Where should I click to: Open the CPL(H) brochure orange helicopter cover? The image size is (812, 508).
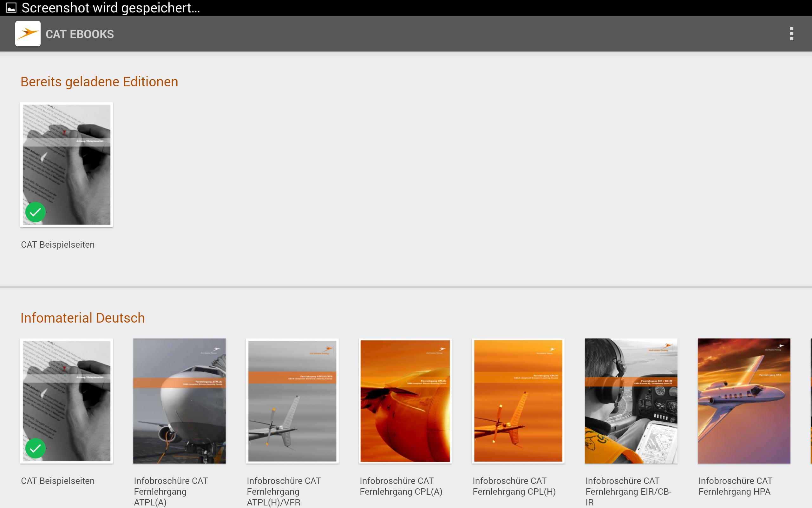coord(518,401)
